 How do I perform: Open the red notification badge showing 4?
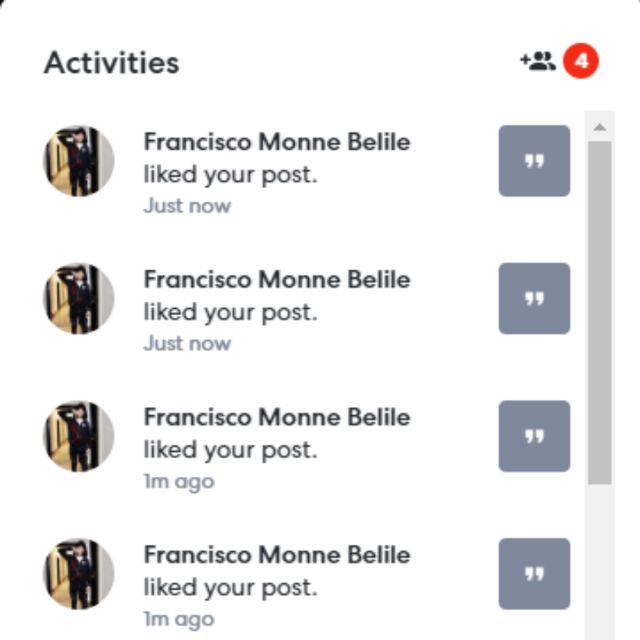click(581, 62)
